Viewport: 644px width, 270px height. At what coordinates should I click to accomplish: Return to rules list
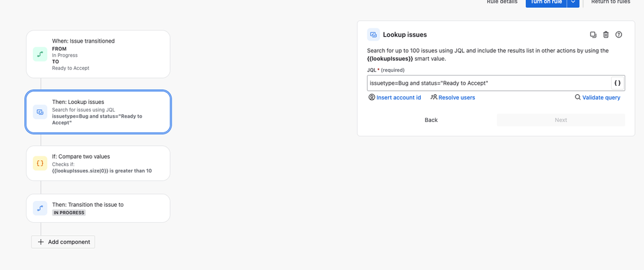pyautogui.click(x=610, y=3)
